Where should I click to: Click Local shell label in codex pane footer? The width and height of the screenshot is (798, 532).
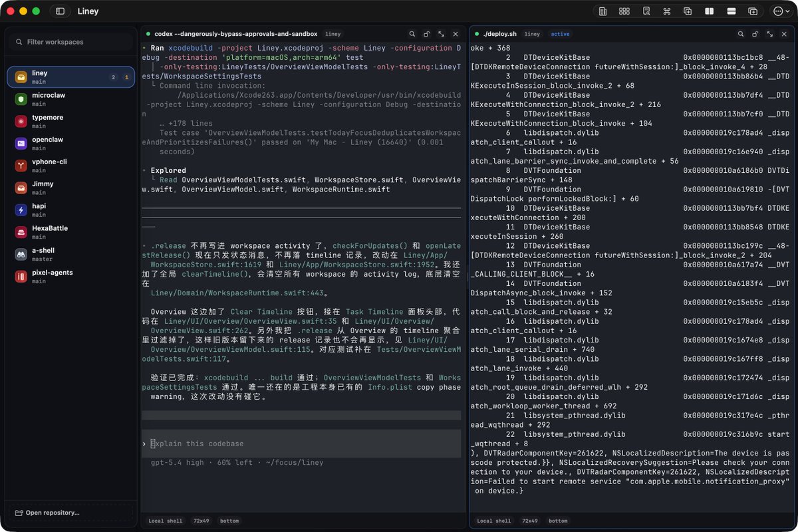(165, 521)
